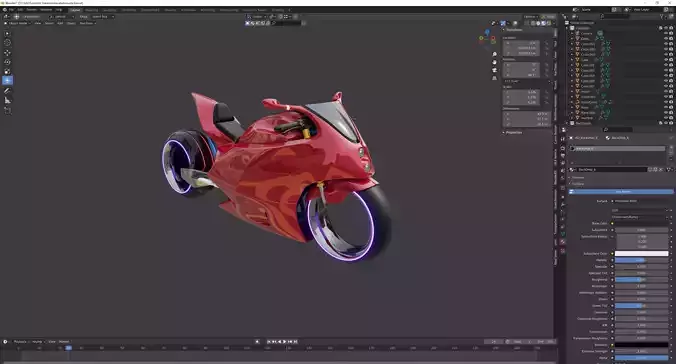676x364 pixels.
Task: Click the white Subsurface Color swatch
Action: tap(642, 254)
